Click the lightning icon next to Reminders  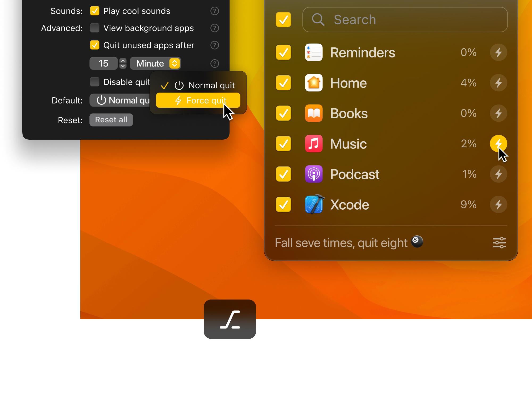point(498,52)
